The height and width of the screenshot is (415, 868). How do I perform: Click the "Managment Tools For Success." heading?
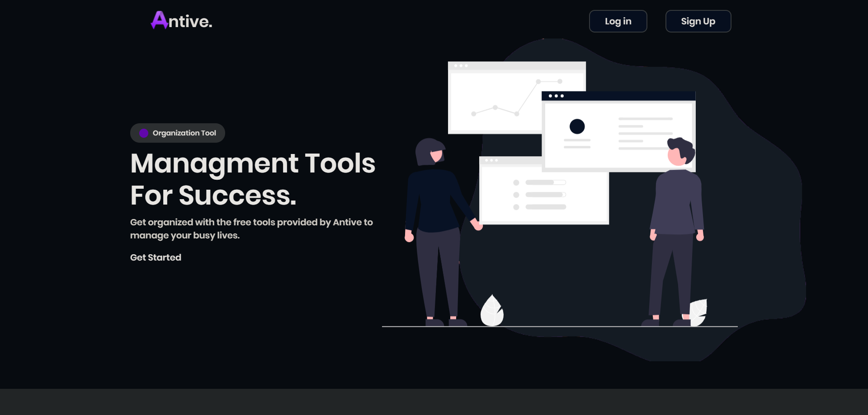(x=253, y=179)
